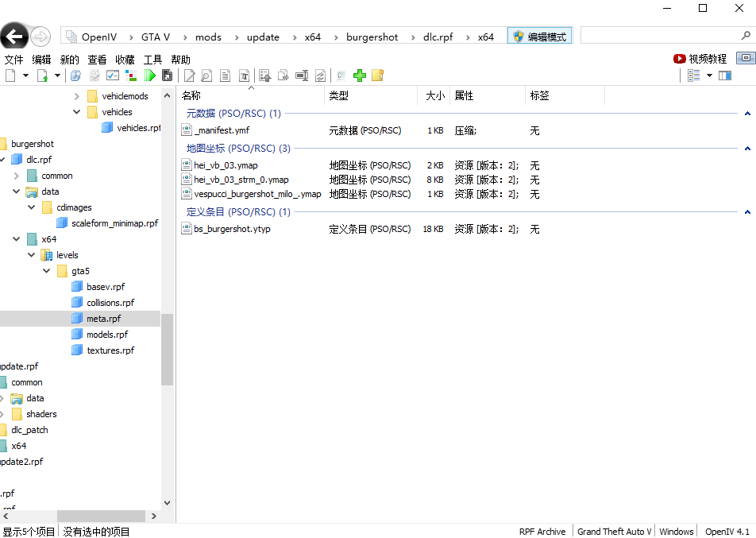This screenshot has width=756, height=538.
Task: Toggle 编辑模式 edit mode
Action: (x=539, y=37)
